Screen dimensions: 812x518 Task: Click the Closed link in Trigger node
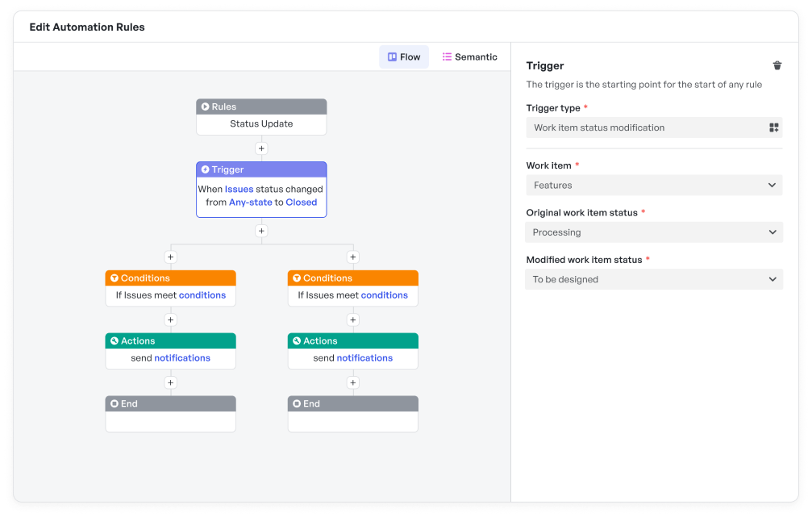pos(302,203)
